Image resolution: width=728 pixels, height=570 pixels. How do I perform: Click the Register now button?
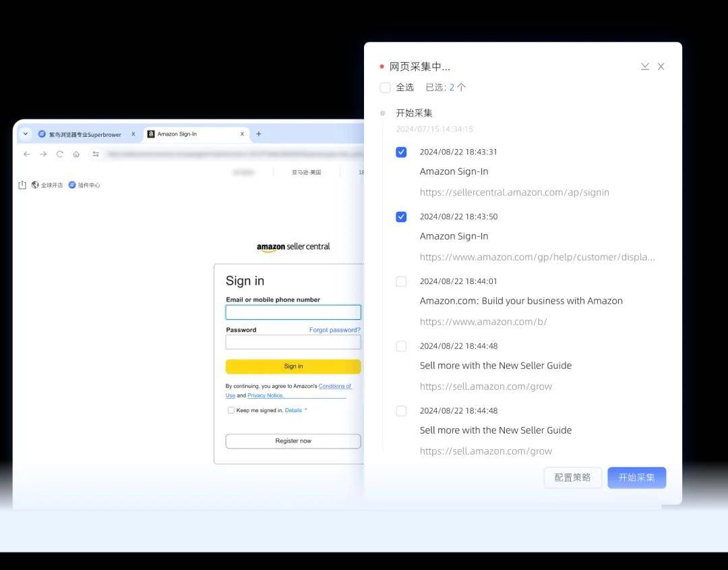coord(293,441)
